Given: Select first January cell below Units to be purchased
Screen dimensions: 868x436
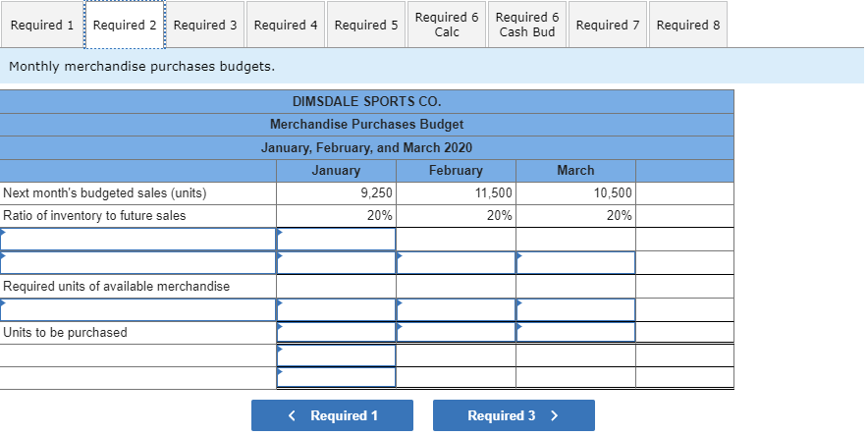Looking at the screenshot, I should (x=336, y=355).
